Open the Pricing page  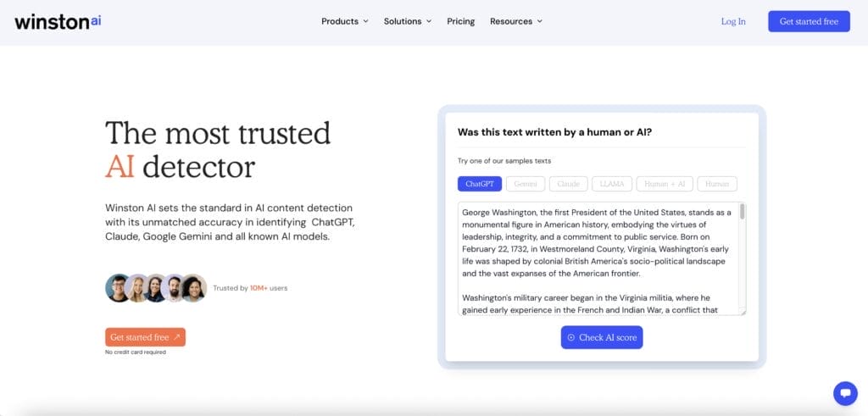pyautogui.click(x=461, y=21)
